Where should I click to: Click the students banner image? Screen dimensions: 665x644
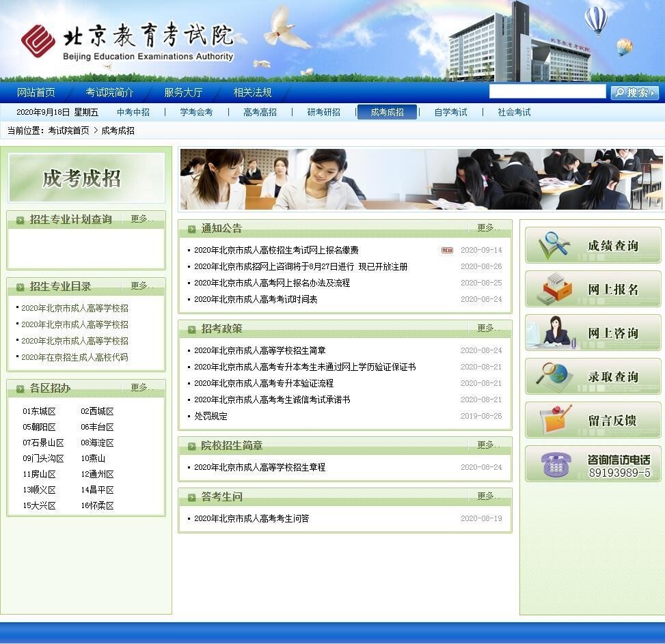422,179
